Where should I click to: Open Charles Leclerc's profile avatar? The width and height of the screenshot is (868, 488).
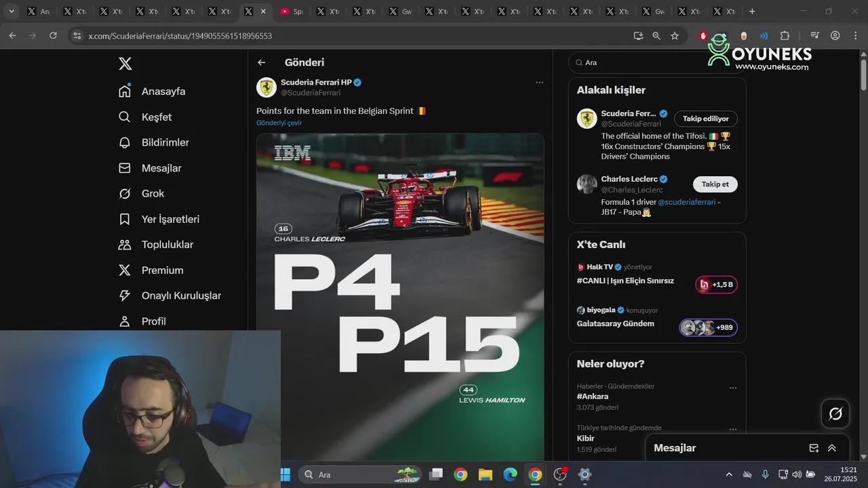point(587,184)
